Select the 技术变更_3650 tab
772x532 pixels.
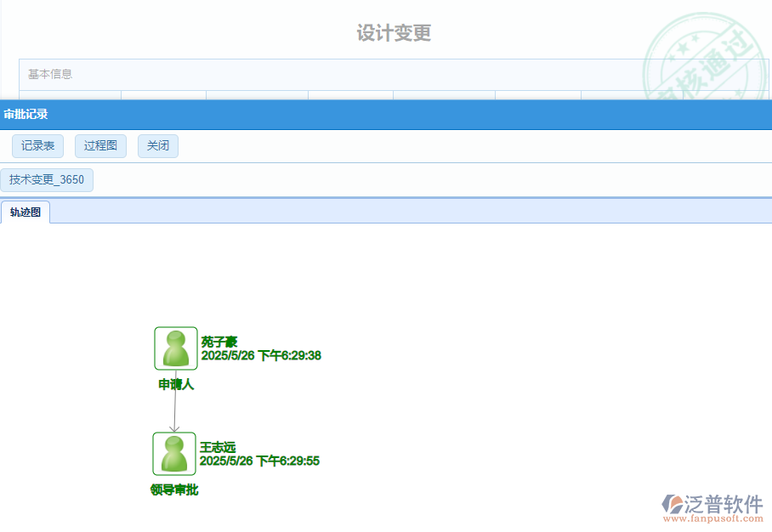tap(47, 179)
